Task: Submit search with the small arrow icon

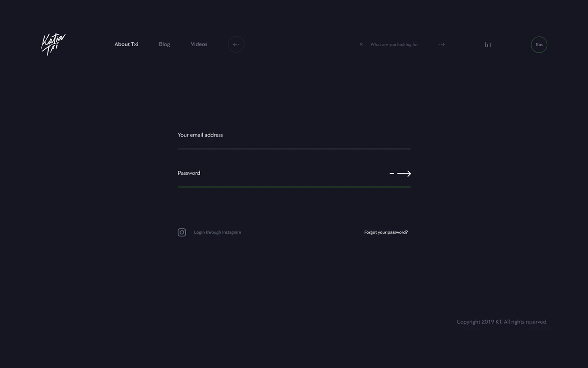Action: pos(442,45)
